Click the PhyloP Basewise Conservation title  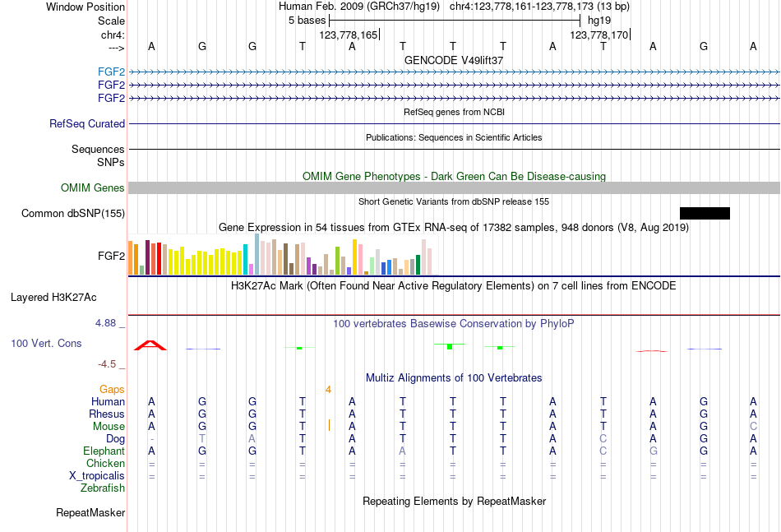pos(454,324)
